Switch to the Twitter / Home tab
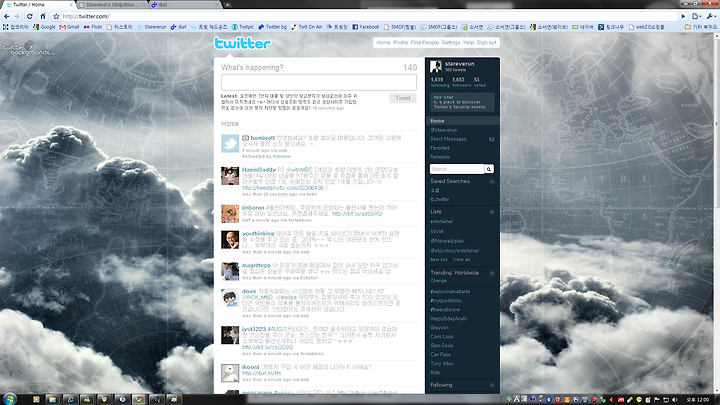Screen dimensions: 720x405 point(38,5)
